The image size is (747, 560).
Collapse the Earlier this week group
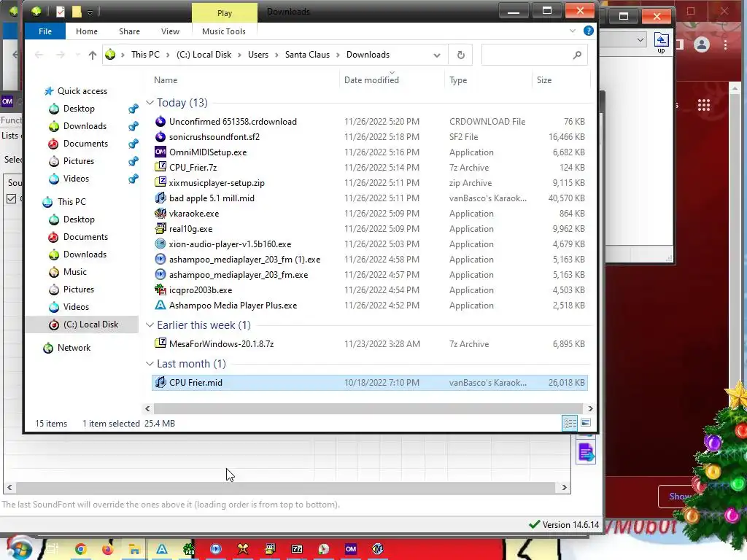click(150, 325)
